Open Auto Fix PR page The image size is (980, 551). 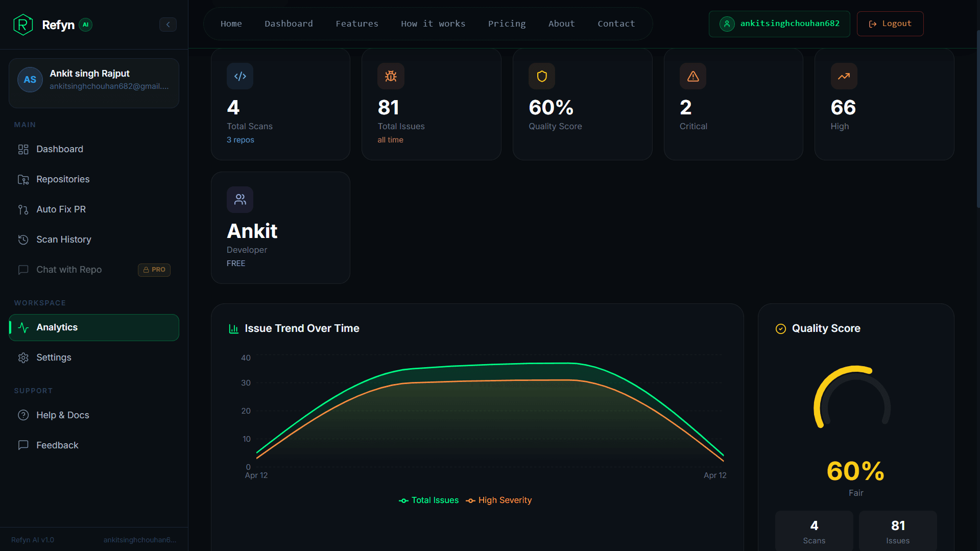tap(61, 209)
